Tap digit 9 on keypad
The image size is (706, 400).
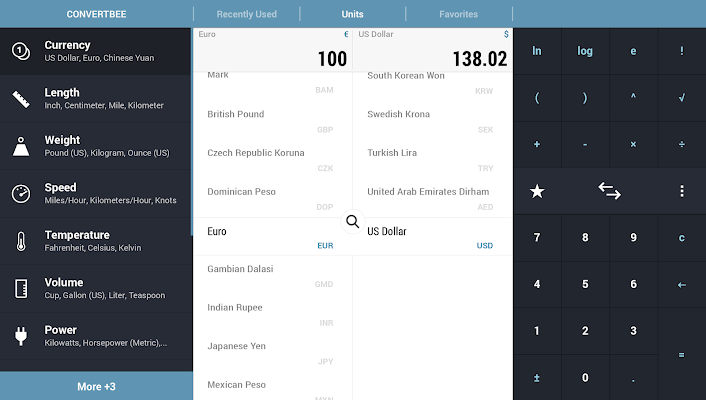(x=633, y=238)
